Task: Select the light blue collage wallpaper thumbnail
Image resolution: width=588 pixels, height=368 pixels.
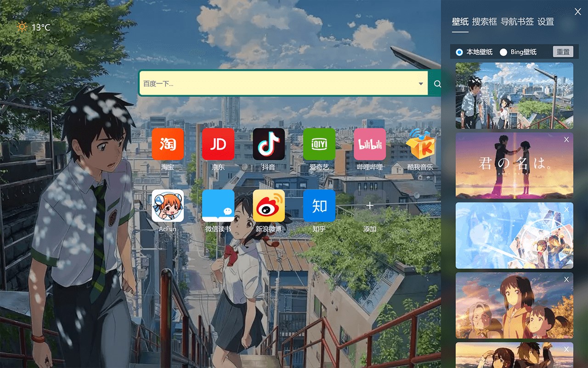Action: tap(514, 236)
